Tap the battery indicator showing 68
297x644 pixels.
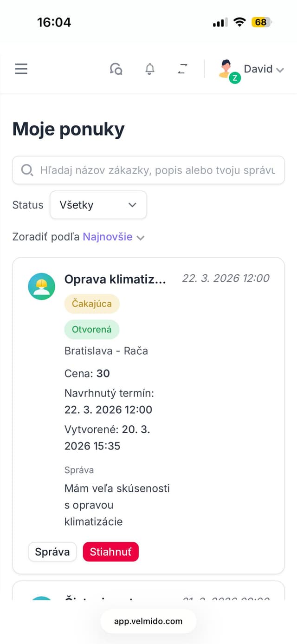260,22
